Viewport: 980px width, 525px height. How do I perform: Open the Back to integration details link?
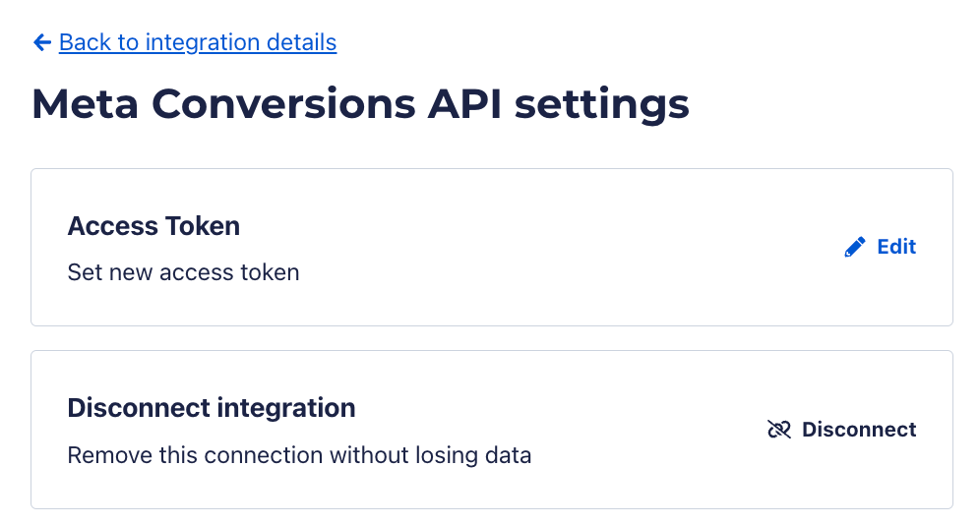197,42
